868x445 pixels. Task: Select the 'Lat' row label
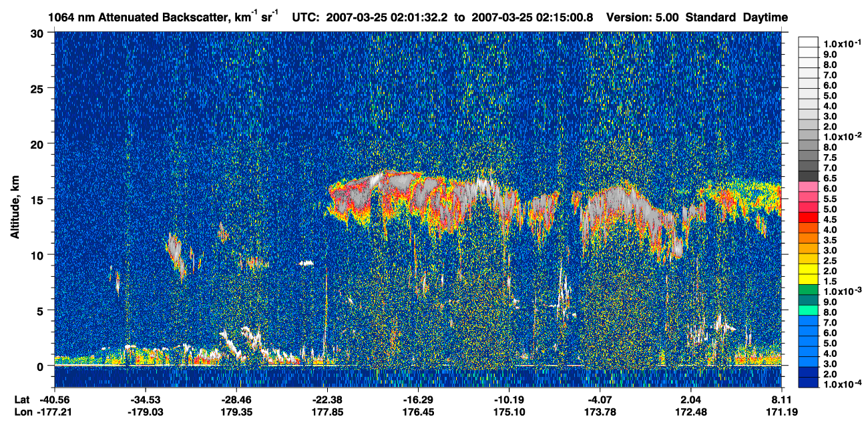(x=21, y=399)
